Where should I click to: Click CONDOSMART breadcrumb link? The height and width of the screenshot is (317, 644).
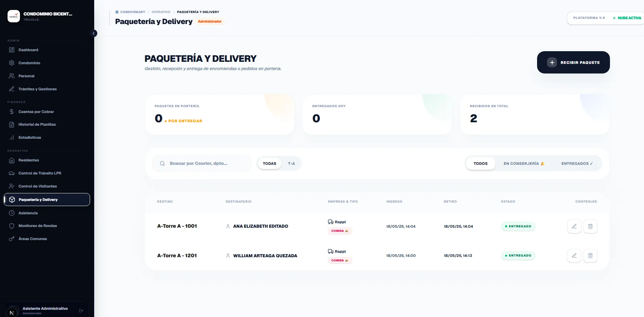[130, 12]
